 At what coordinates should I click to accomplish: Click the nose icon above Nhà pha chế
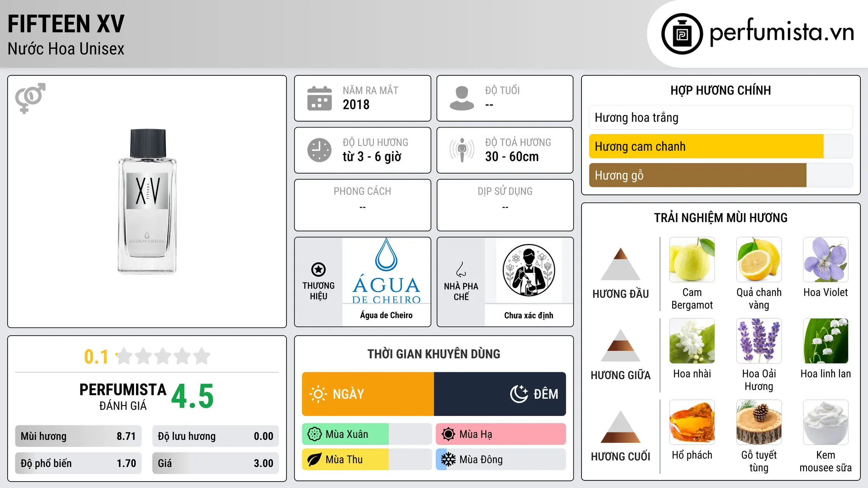click(x=461, y=269)
